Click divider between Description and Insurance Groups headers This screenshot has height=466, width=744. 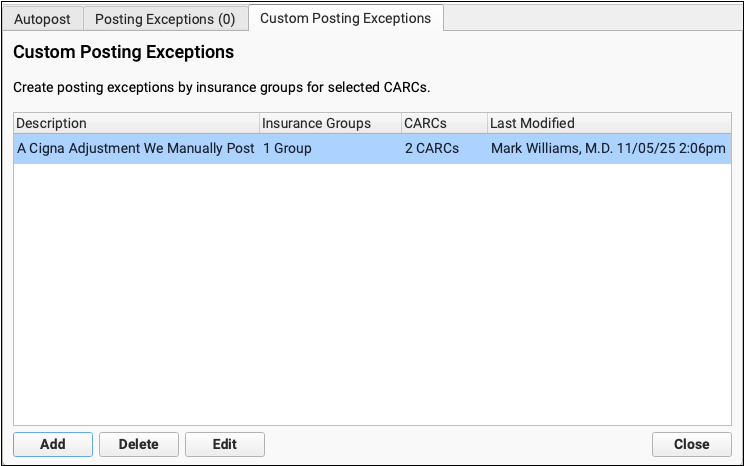click(259, 123)
